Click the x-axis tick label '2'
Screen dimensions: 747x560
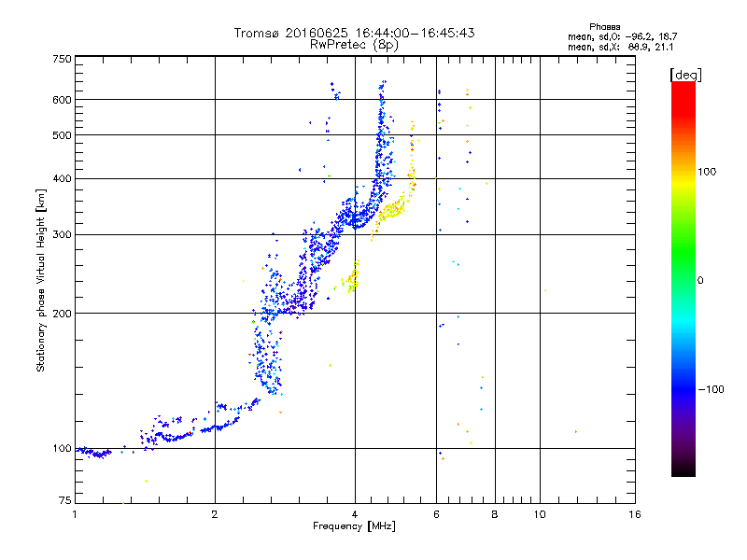(215, 514)
